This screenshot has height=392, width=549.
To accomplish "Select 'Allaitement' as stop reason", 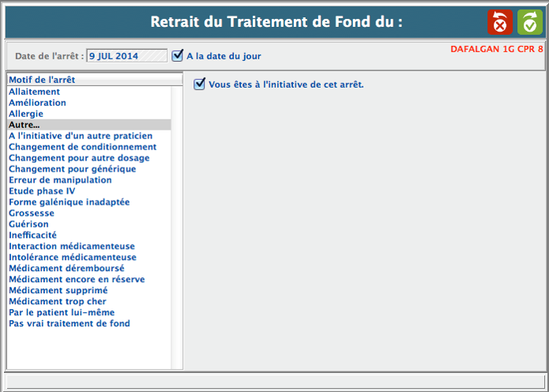I will (x=34, y=92).
